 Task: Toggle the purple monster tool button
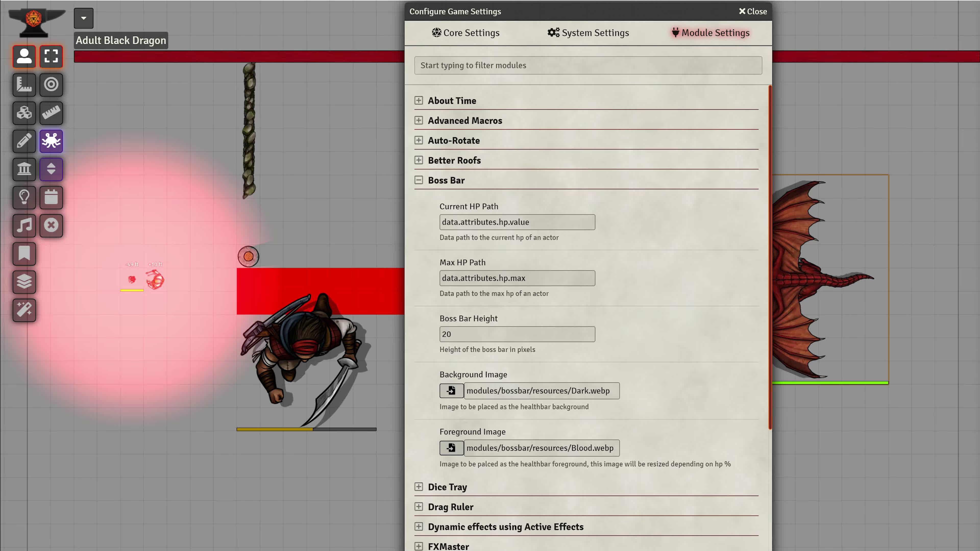click(x=51, y=141)
